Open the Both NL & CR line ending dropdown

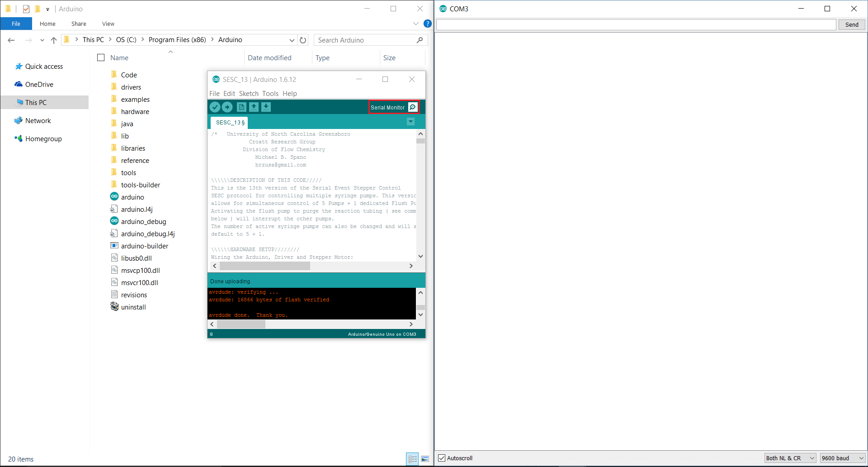(790, 458)
